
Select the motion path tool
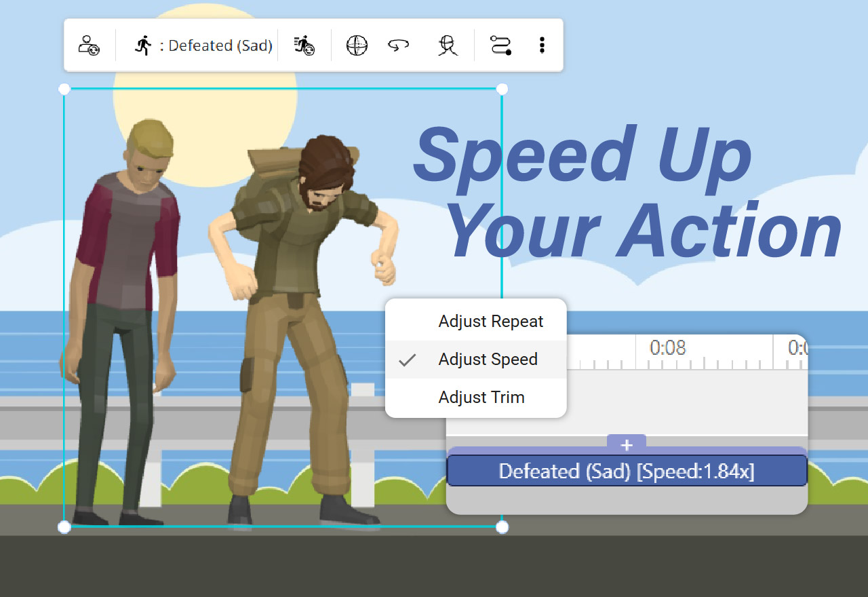pos(500,45)
